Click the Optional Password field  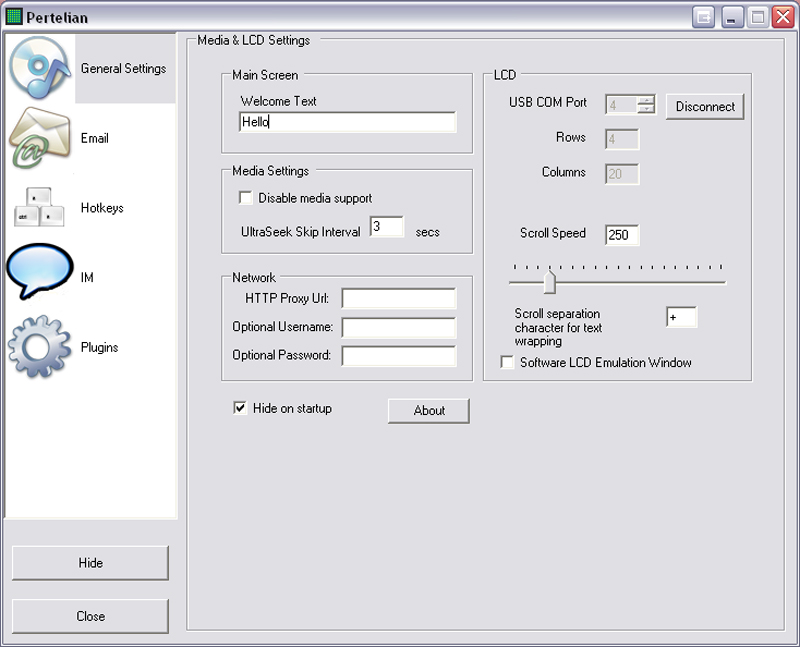click(399, 356)
